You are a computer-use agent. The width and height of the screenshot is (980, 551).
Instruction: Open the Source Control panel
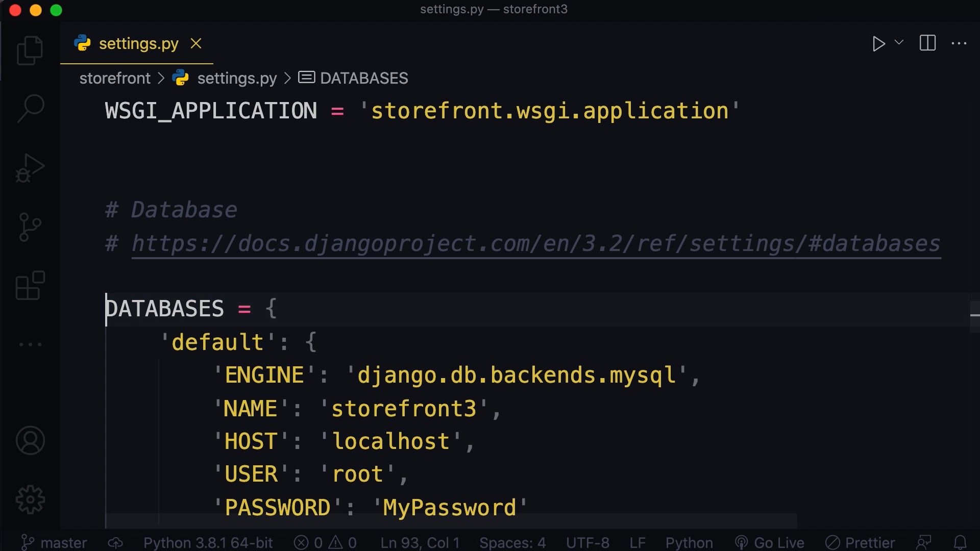point(30,227)
